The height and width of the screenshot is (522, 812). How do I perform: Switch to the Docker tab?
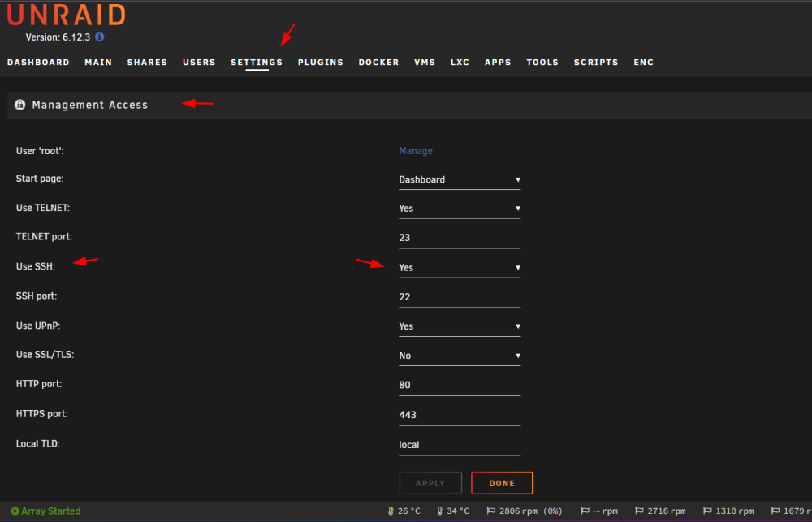click(378, 63)
